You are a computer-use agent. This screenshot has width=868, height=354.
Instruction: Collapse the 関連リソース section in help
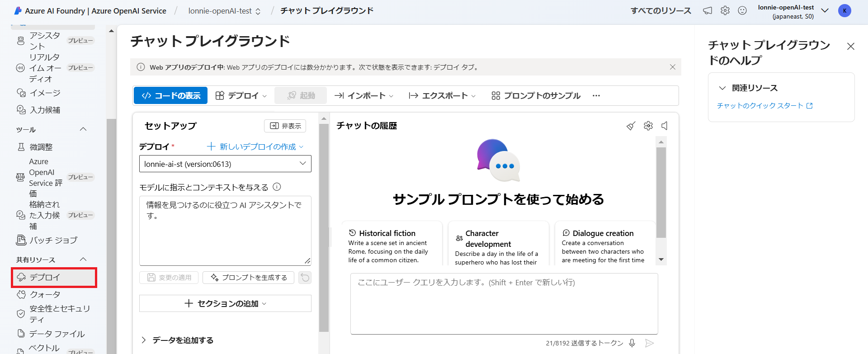click(x=722, y=88)
